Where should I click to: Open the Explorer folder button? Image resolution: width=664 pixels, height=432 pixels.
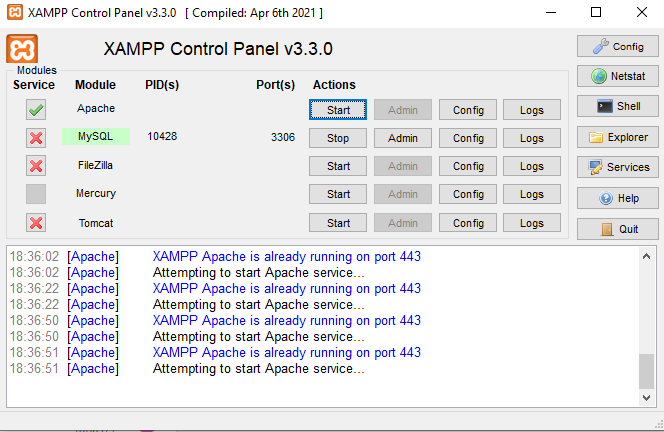click(617, 137)
